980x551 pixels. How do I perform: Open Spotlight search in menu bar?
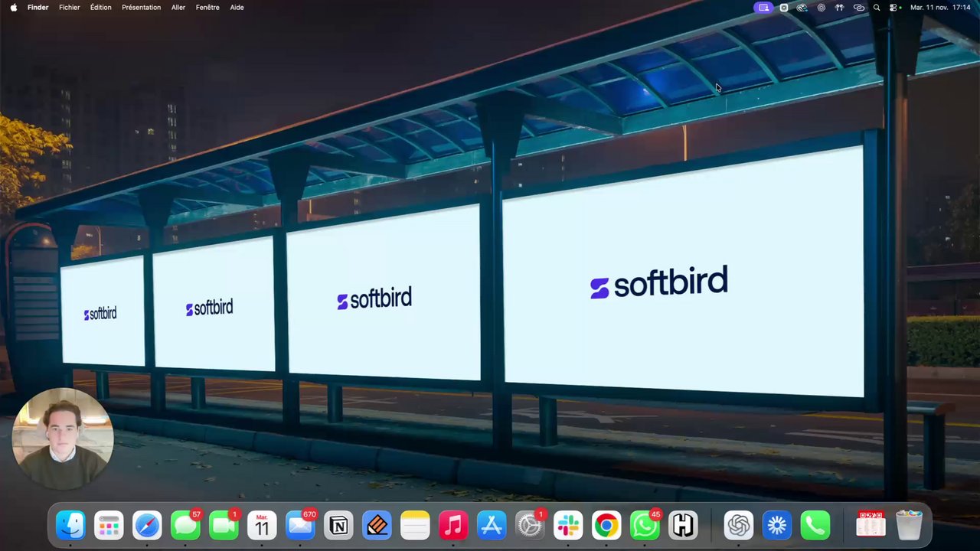877,7
